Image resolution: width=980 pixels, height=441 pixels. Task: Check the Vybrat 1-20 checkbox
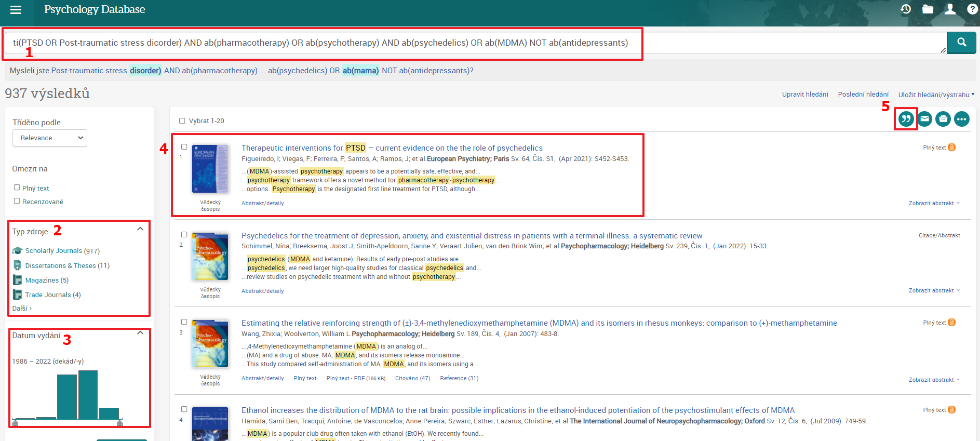tap(182, 121)
